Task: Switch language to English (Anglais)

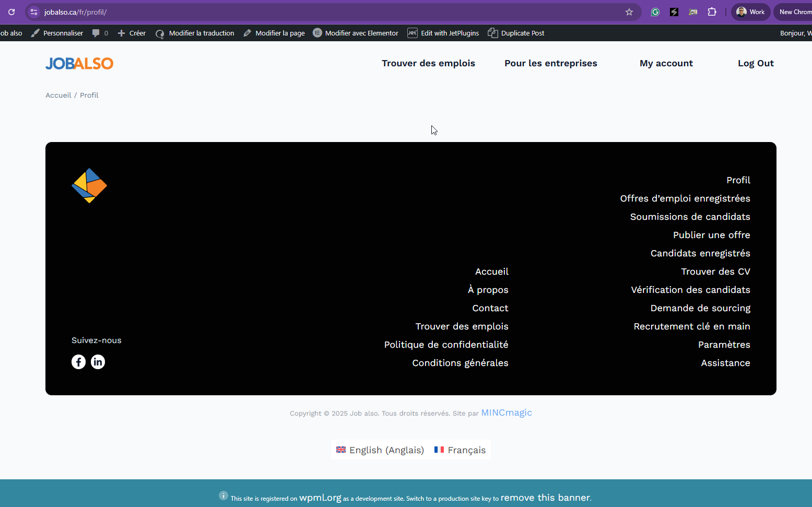Action: [x=380, y=450]
